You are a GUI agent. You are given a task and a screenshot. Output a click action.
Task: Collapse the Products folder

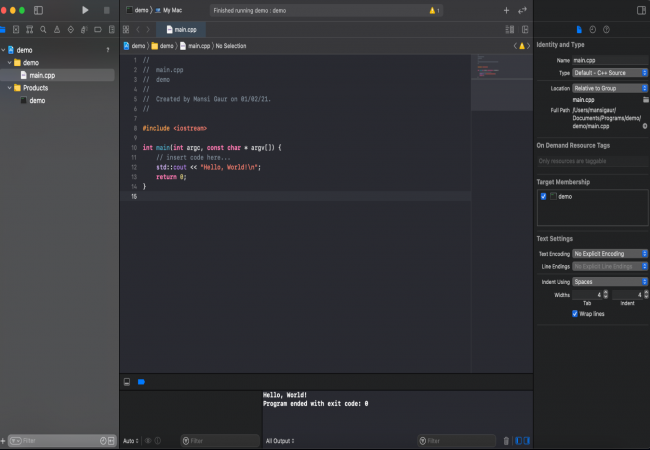[10, 88]
